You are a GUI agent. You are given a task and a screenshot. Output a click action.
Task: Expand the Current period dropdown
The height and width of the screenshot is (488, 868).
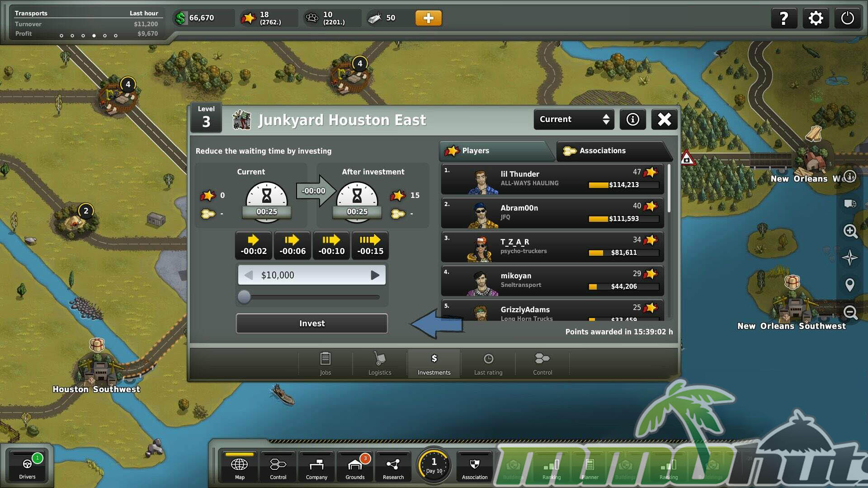[x=573, y=119]
